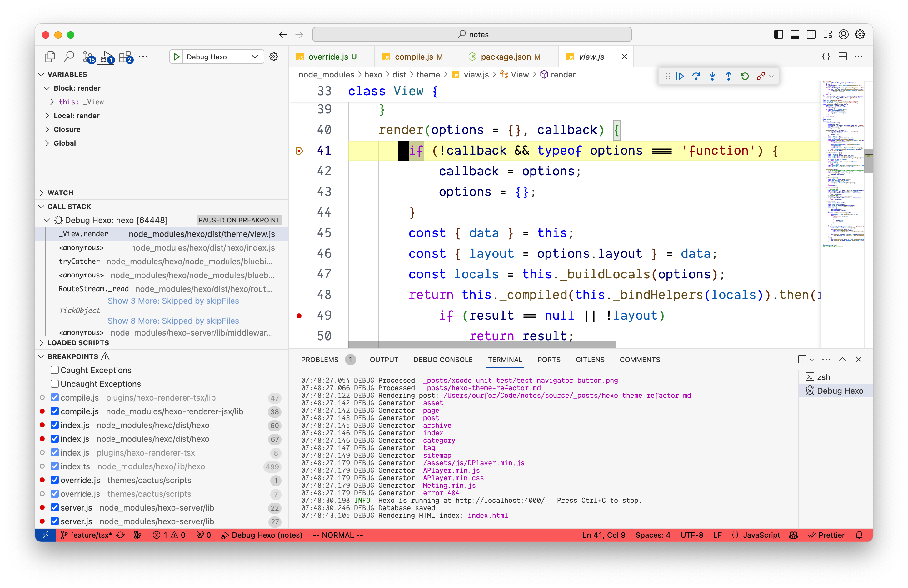The width and height of the screenshot is (908, 588).
Task: Click the debug Continue button
Action: (680, 76)
